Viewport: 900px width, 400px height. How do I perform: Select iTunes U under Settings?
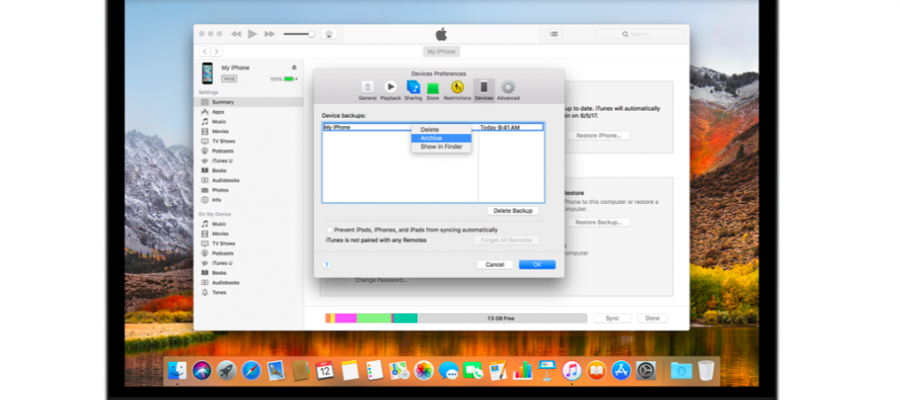click(249, 161)
